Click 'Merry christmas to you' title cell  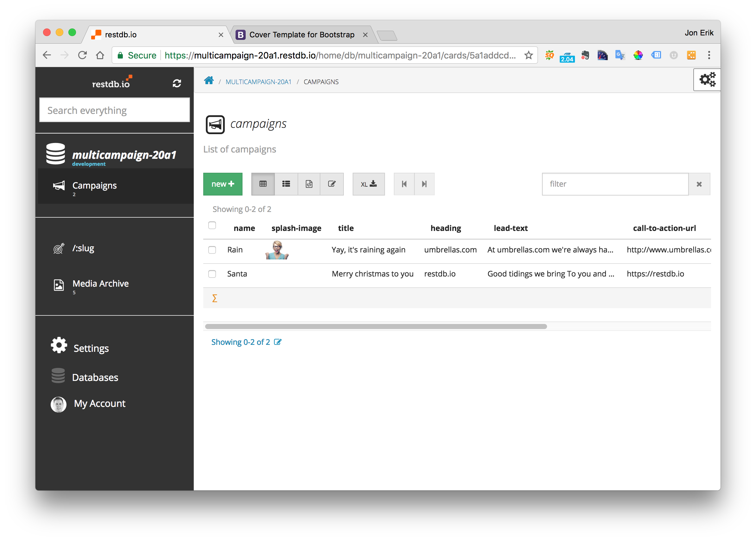coord(372,274)
